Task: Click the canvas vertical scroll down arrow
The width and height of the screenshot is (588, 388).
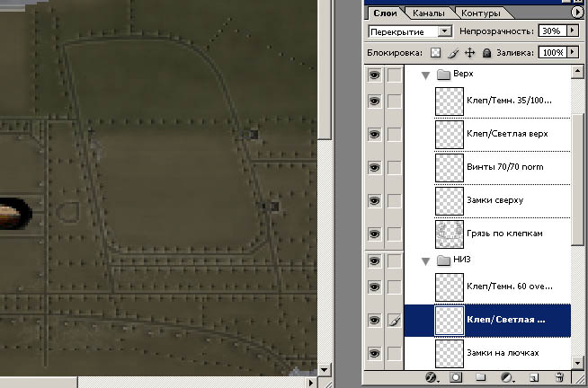Action: (x=324, y=370)
